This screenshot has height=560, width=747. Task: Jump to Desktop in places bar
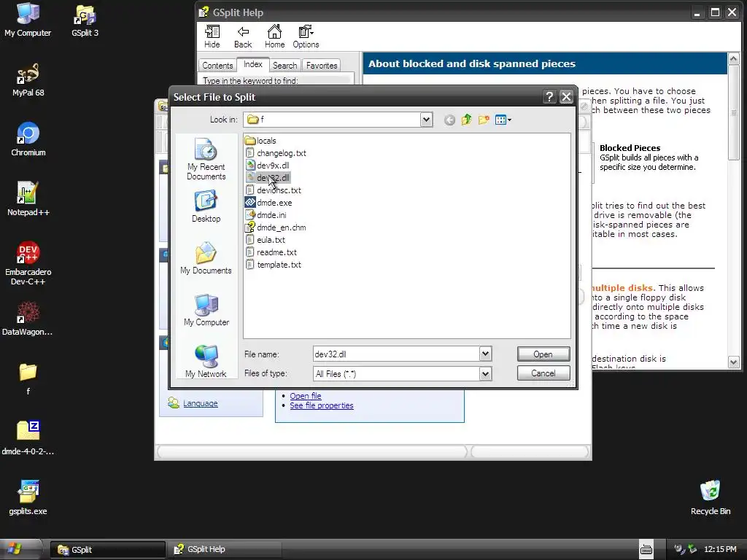(x=206, y=206)
